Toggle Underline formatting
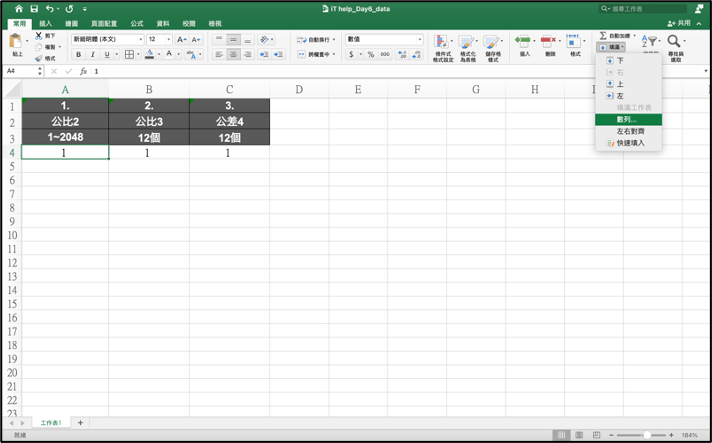Image resolution: width=712 pixels, height=443 pixels. click(107, 54)
